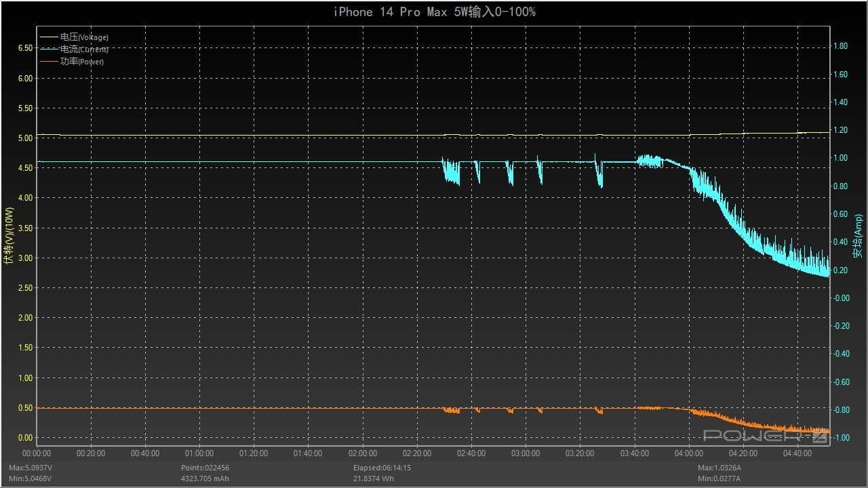The height and width of the screenshot is (488, 868).
Task: Click the 00:00:00 start time label
Action: click(37, 453)
